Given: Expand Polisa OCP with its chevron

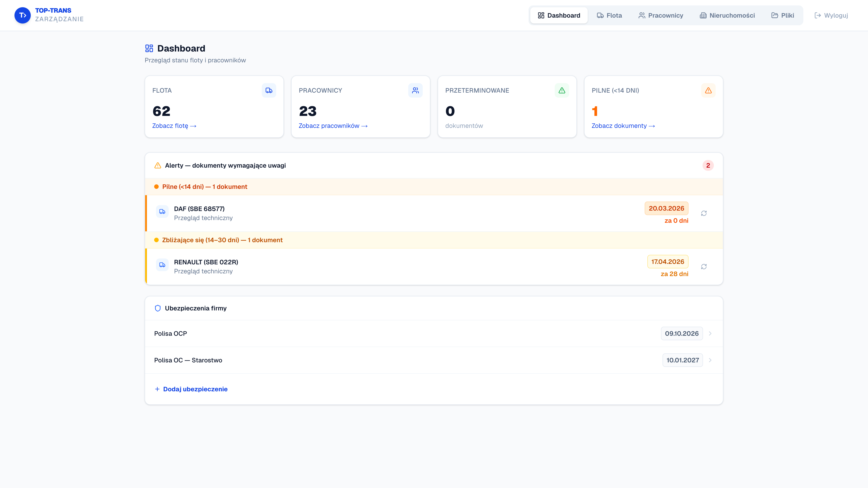Looking at the screenshot, I should point(710,333).
